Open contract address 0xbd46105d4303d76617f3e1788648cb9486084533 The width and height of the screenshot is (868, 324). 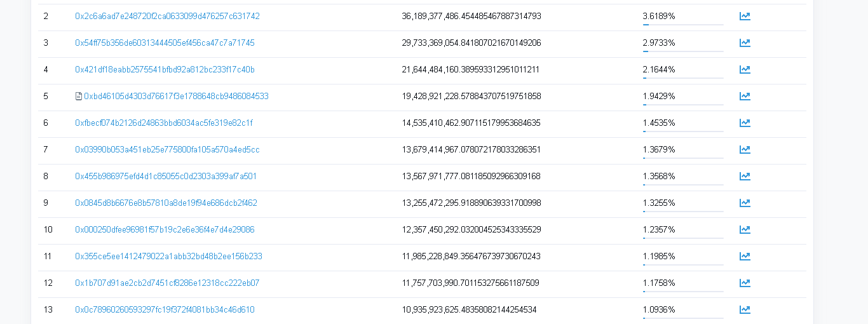coord(176,97)
